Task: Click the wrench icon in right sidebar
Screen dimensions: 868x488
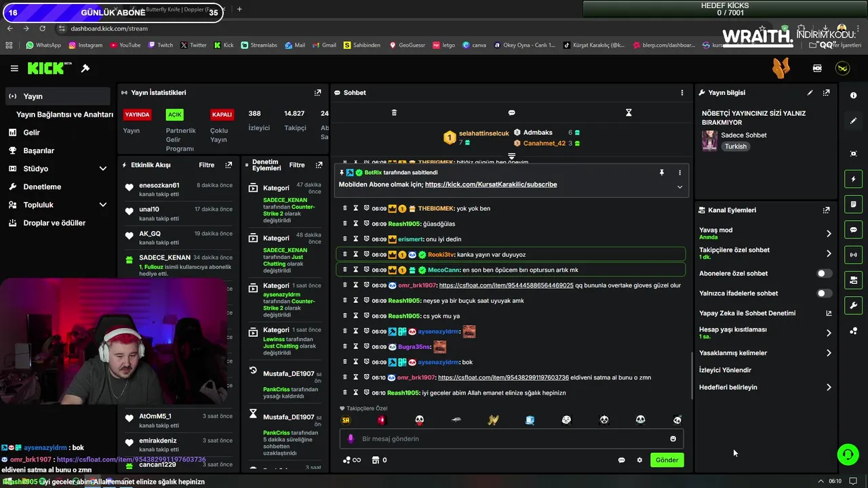Action: [853, 306]
